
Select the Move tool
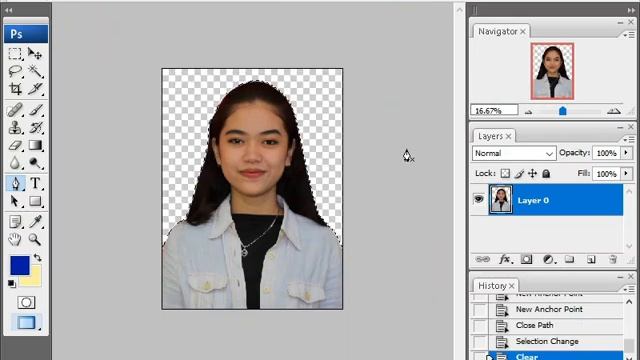click(35, 54)
